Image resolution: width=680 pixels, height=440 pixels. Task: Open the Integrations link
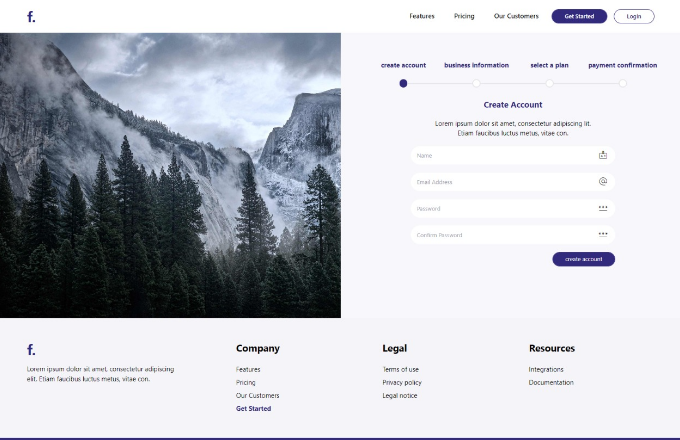pos(546,369)
